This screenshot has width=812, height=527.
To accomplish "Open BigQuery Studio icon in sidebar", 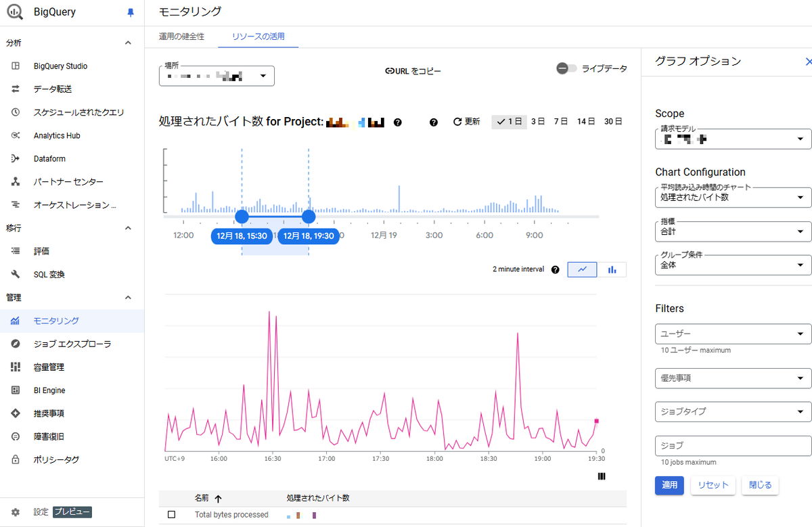I will [16, 66].
